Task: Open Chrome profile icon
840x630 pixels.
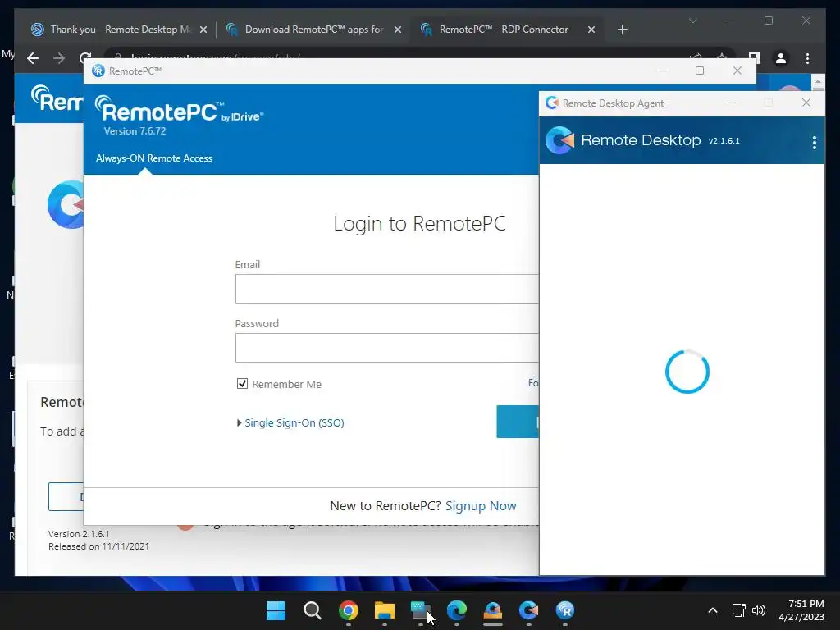Action: [781, 58]
